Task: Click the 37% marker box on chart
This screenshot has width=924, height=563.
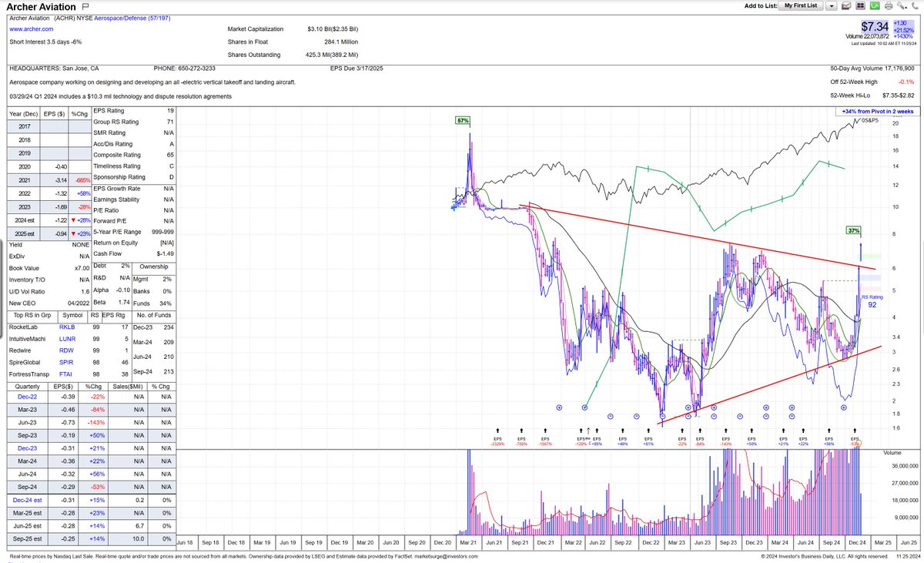Action: [853, 230]
